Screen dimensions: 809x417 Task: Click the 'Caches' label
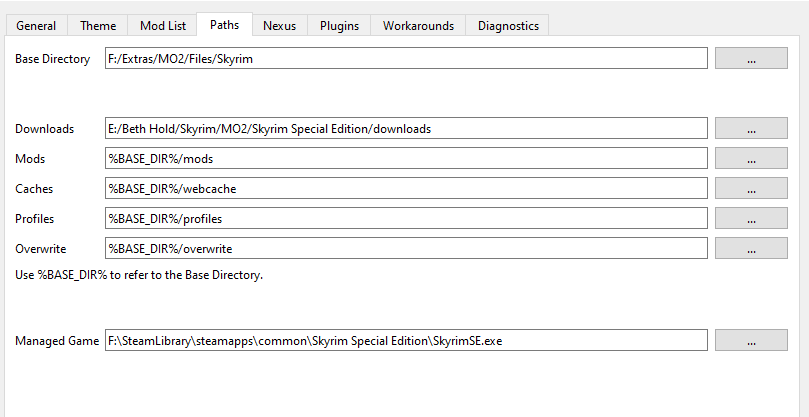pyautogui.click(x=34, y=189)
